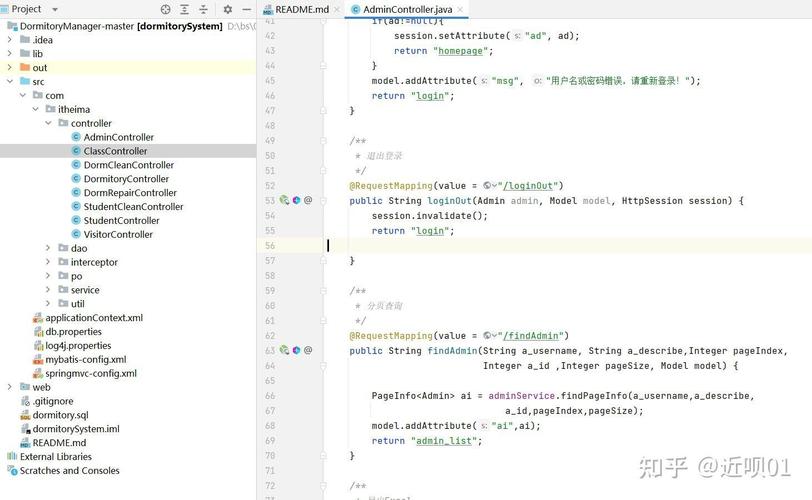Click the Expand All icon in Project toolbar

pos(185,9)
